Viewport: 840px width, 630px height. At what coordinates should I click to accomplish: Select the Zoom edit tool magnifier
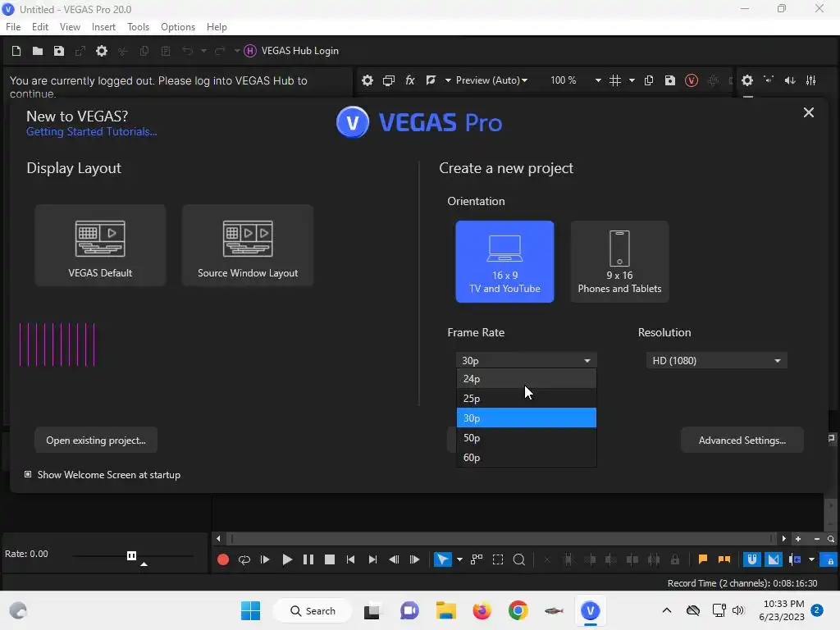519,559
